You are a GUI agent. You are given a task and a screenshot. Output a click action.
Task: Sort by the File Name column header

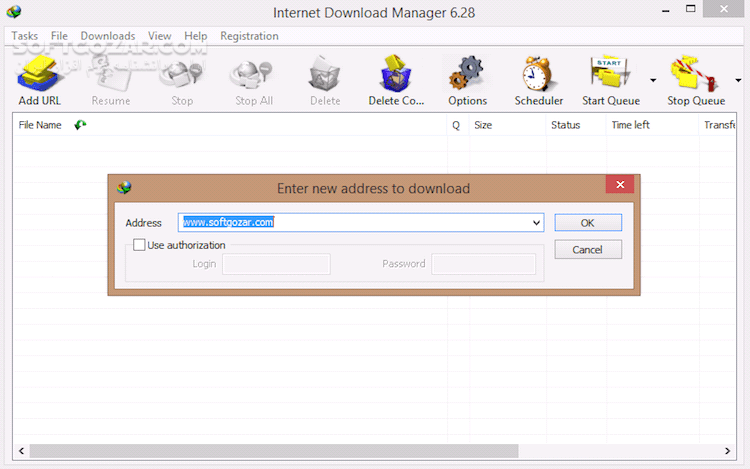click(40, 125)
